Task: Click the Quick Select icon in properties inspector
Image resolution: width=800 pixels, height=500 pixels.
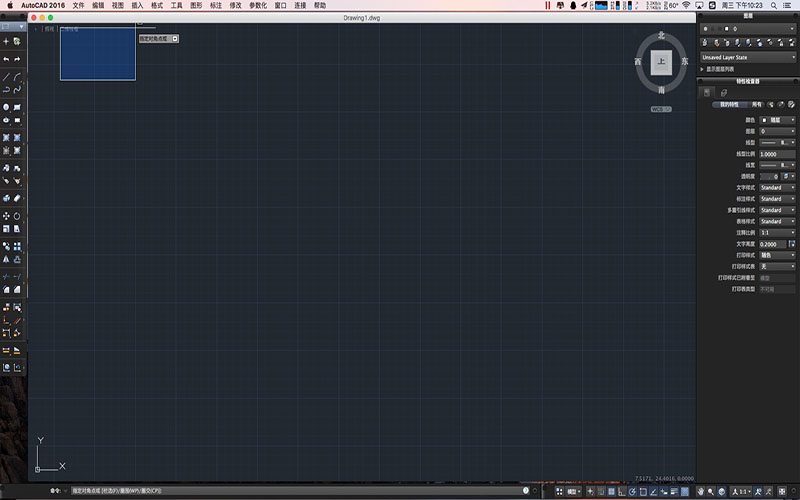Action: tap(770, 104)
